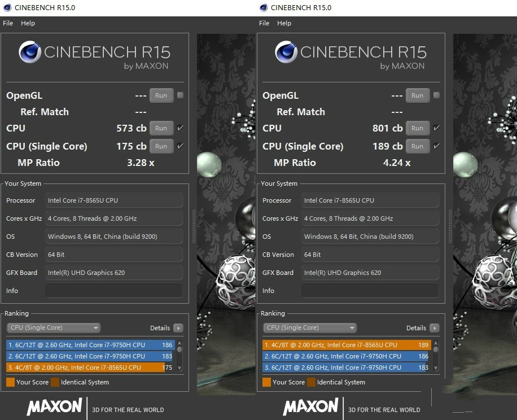The width and height of the screenshot is (517, 420).
Task: Run the CPU test scoring 573 cb
Action: (161, 128)
